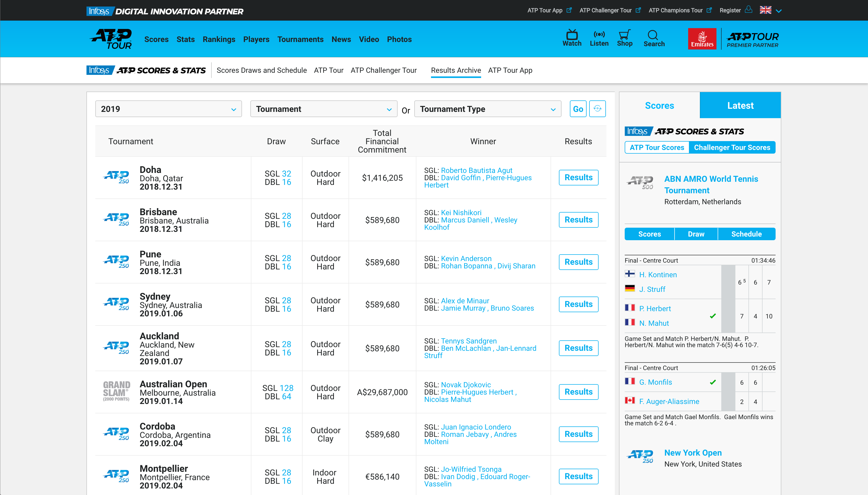Open Results for Cordoba
Screen dimensions: 868x495
pyautogui.click(x=578, y=434)
